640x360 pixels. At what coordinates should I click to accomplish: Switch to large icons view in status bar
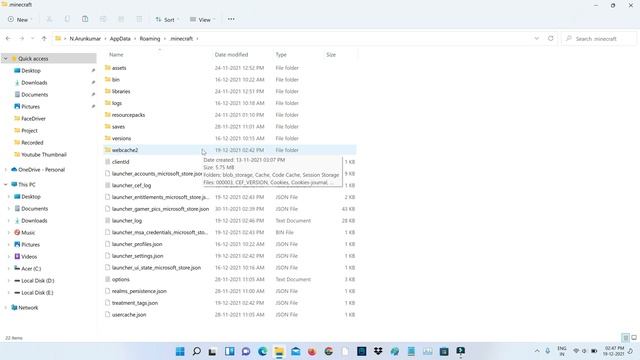click(634, 338)
